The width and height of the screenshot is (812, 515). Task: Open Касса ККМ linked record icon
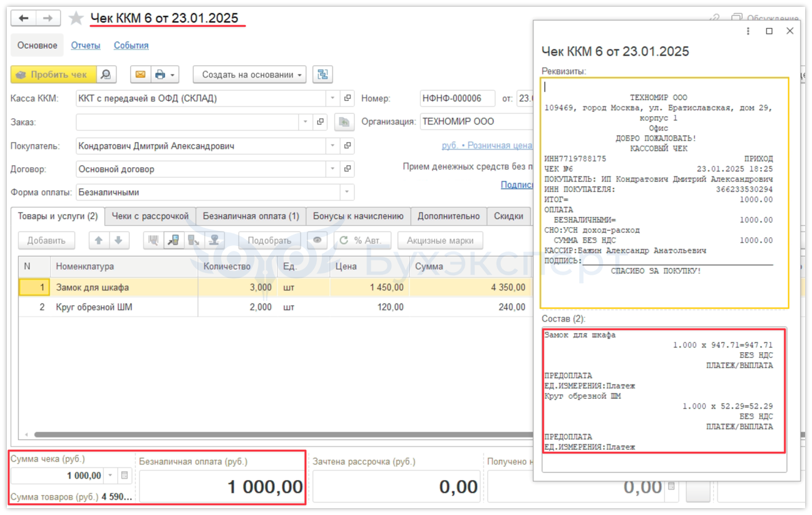pyautogui.click(x=347, y=98)
